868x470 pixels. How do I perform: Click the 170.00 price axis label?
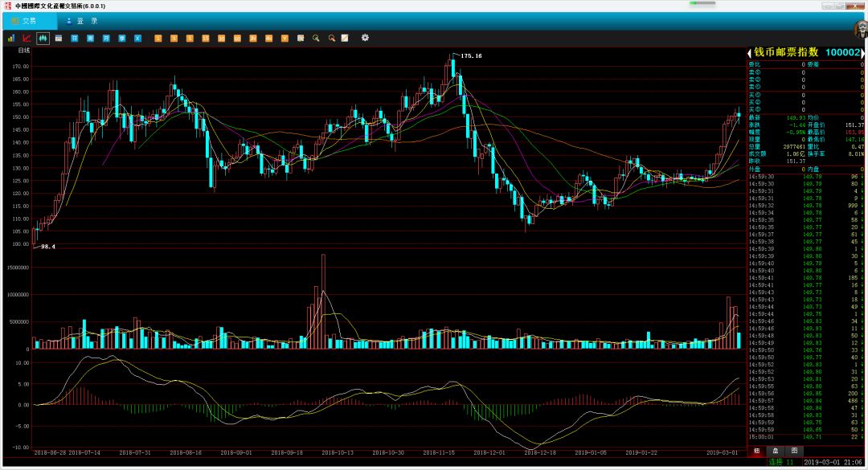coord(22,67)
